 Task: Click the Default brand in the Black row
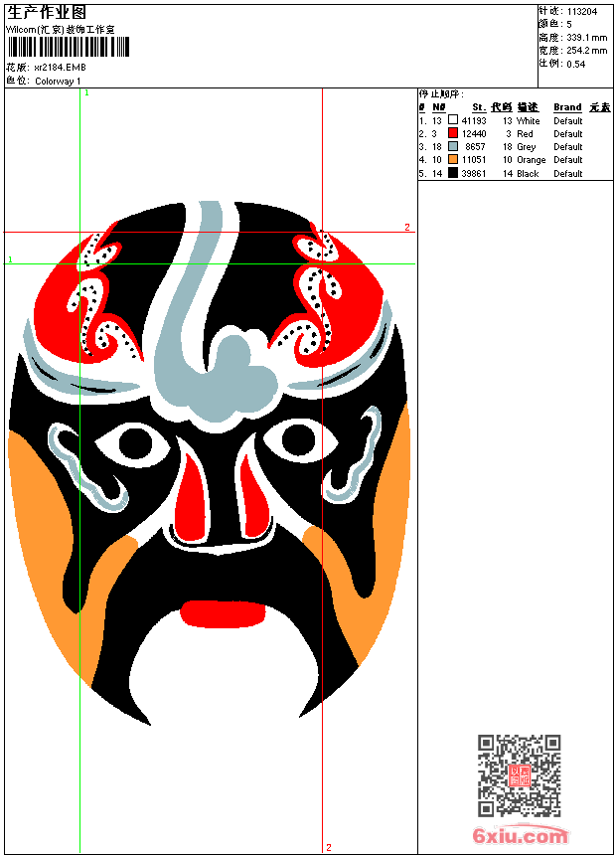click(567, 174)
